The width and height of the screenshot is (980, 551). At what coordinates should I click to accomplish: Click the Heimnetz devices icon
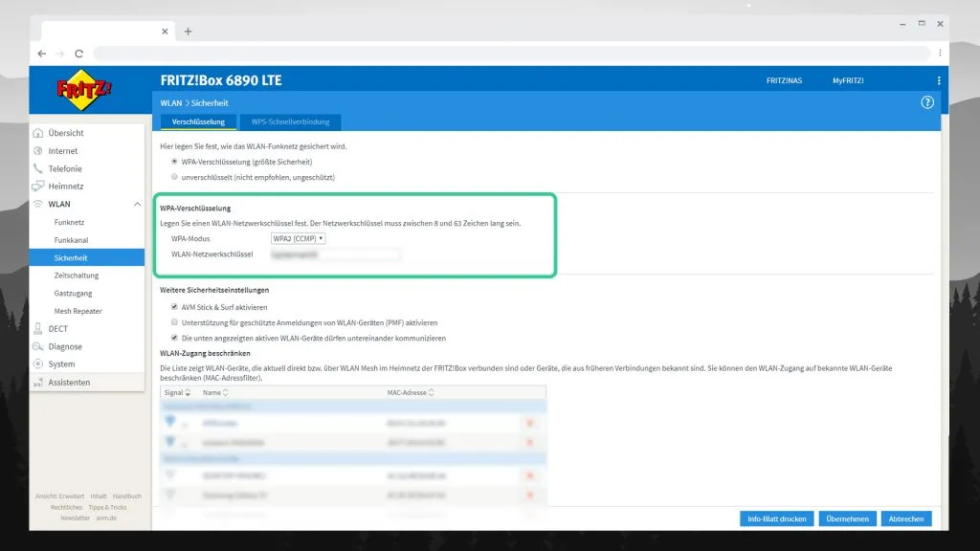tap(38, 187)
